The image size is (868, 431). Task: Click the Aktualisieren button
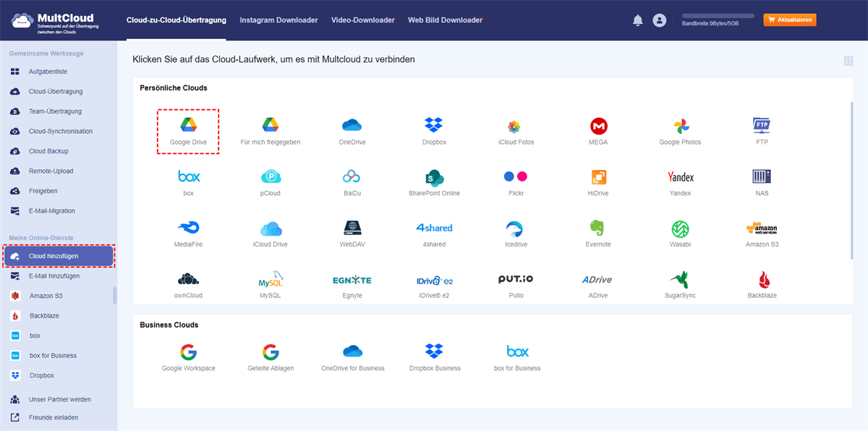pyautogui.click(x=789, y=19)
